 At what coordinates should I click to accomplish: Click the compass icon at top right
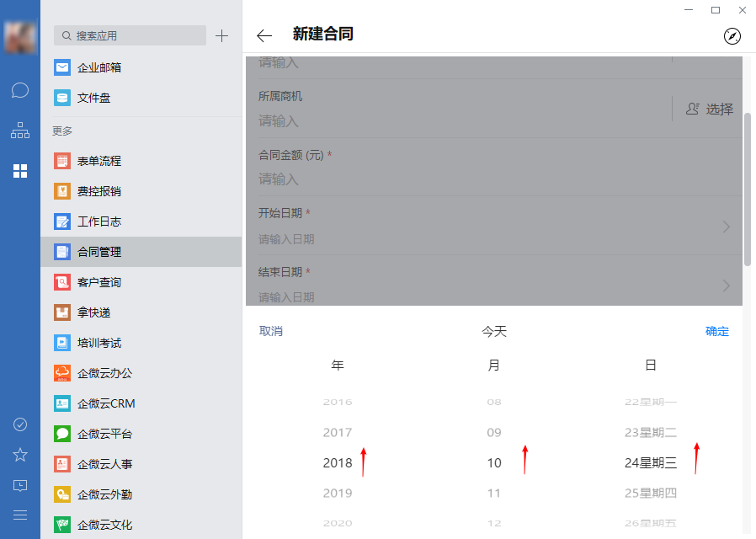point(732,35)
